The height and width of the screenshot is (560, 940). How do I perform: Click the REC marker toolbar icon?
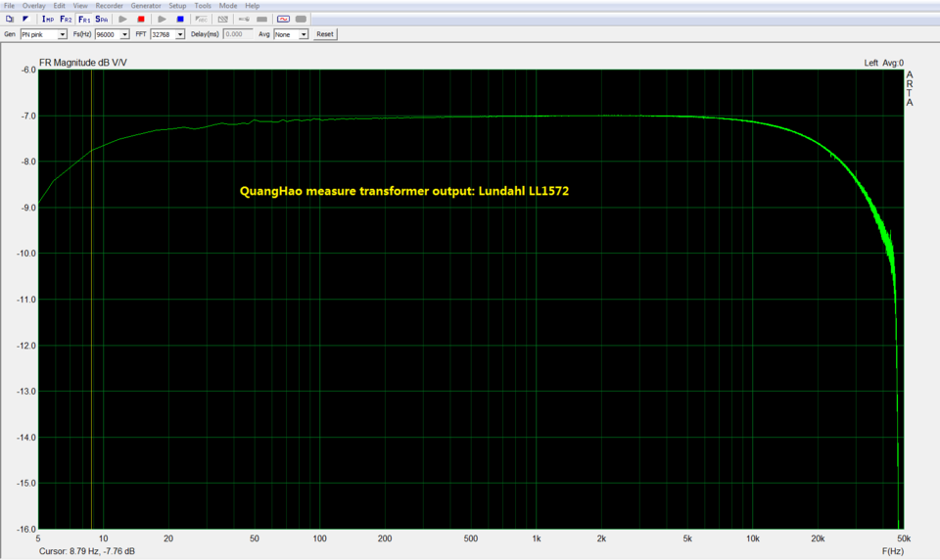click(202, 20)
